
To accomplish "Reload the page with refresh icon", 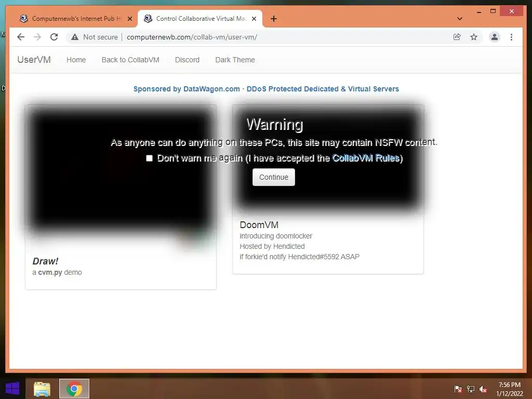I will point(54,37).
